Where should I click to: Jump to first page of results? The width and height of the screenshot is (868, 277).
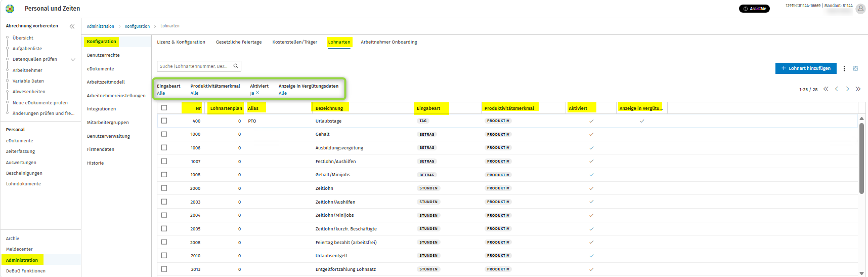pyautogui.click(x=826, y=89)
